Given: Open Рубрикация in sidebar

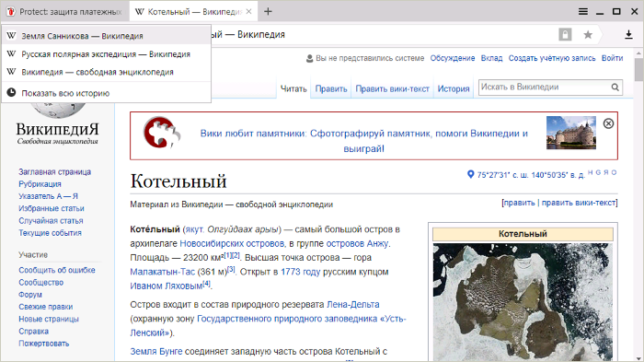Looking at the screenshot, I should pyautogui.click(x=40, y=184).
